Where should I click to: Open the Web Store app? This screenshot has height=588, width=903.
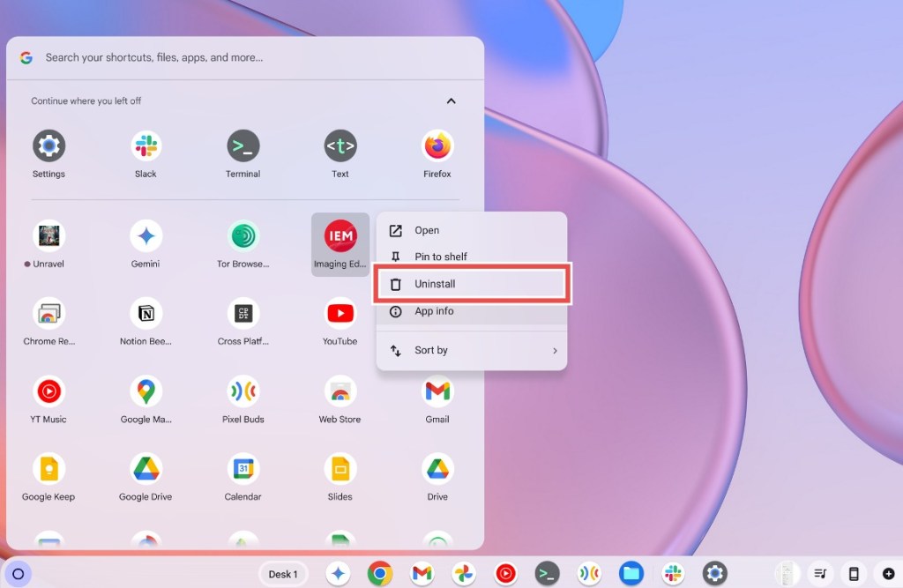pyautogui.click(x=340, y=399)
